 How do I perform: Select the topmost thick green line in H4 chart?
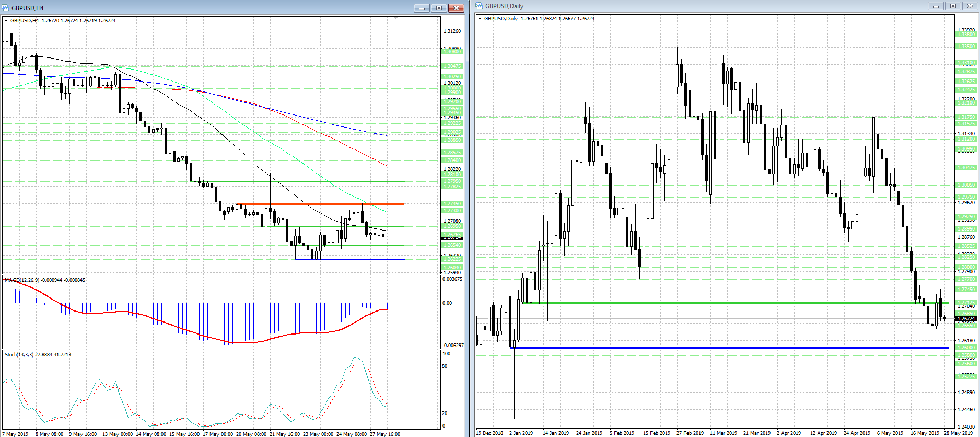pyautogui.click(x=298, y=181)
